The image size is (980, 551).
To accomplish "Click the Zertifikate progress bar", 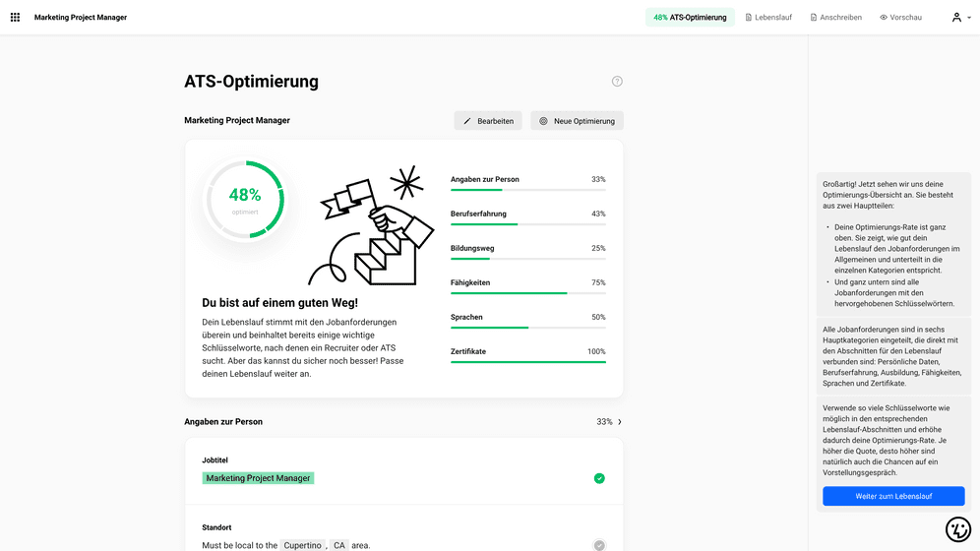I will (528, 361).
